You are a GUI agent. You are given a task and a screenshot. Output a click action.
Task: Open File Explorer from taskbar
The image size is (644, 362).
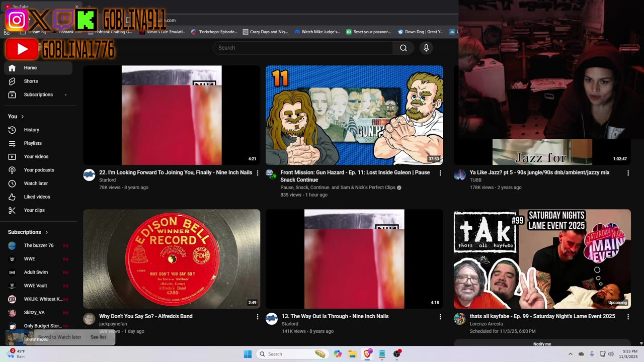352,354
